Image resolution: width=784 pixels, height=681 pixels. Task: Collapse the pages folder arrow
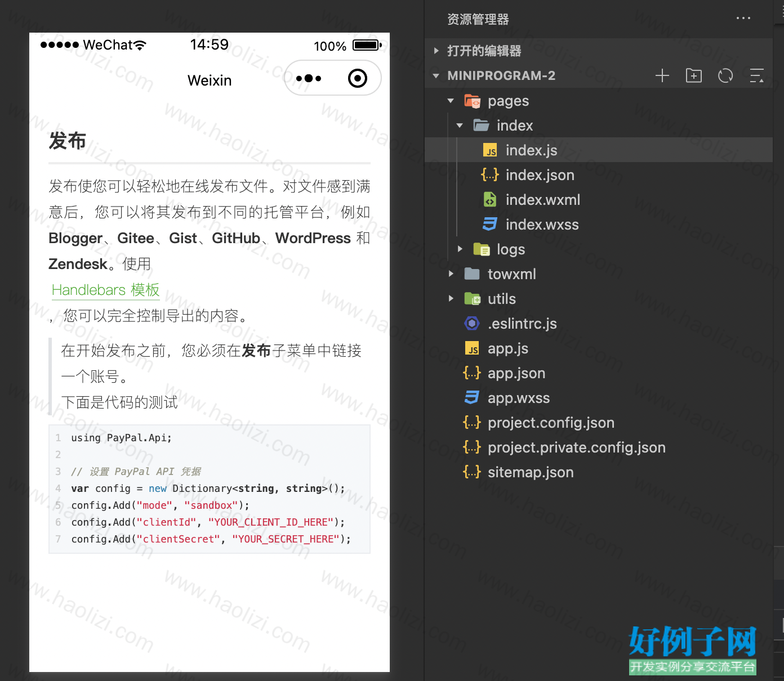point(451,101)
